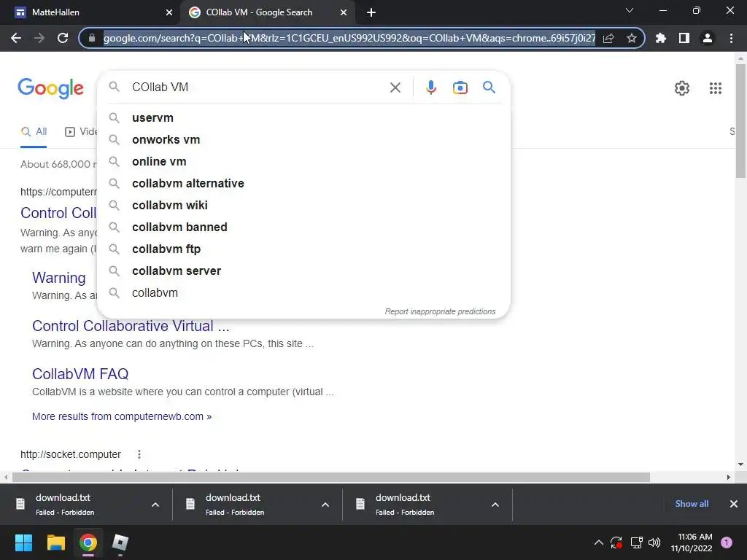
Task: Open options menu for socket.computer result
Action: point(139,454)
